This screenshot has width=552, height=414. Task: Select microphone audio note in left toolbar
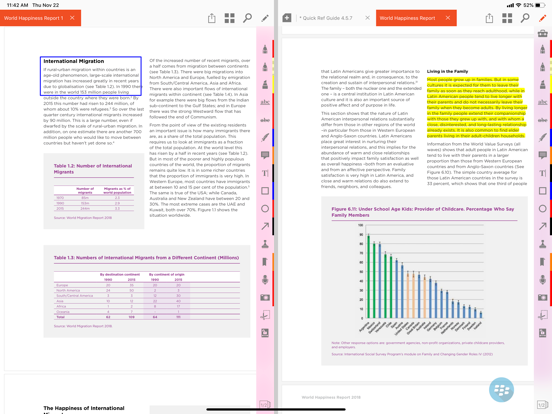coord(265,280)
